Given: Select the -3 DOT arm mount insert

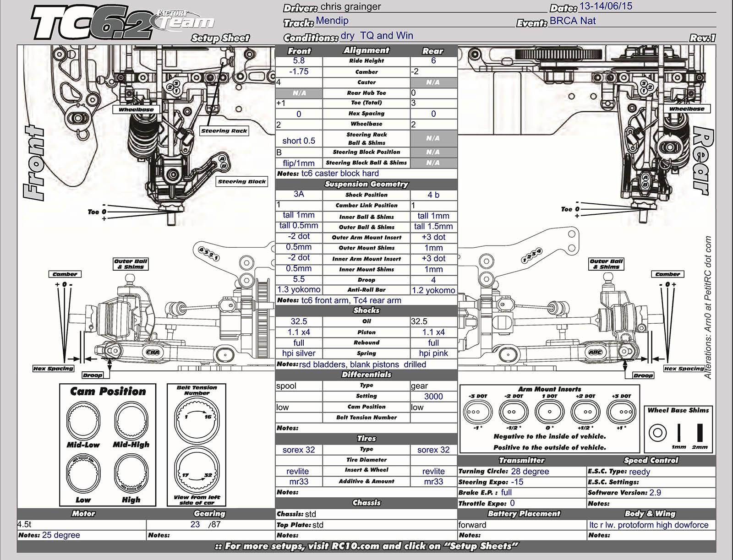Looking at the screenshot, I should click(477, 412).
